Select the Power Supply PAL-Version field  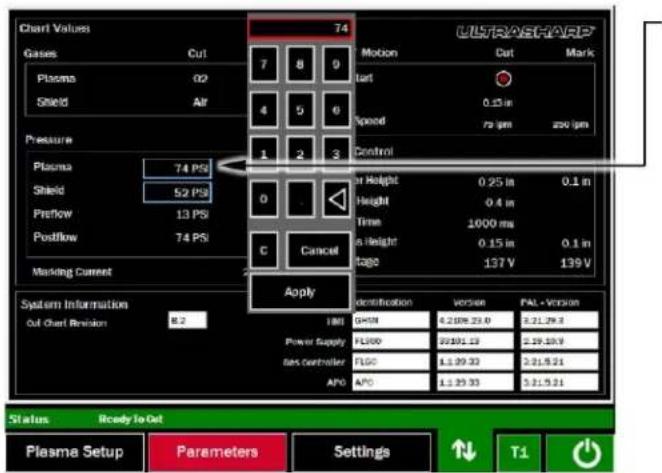pos(559,341)
